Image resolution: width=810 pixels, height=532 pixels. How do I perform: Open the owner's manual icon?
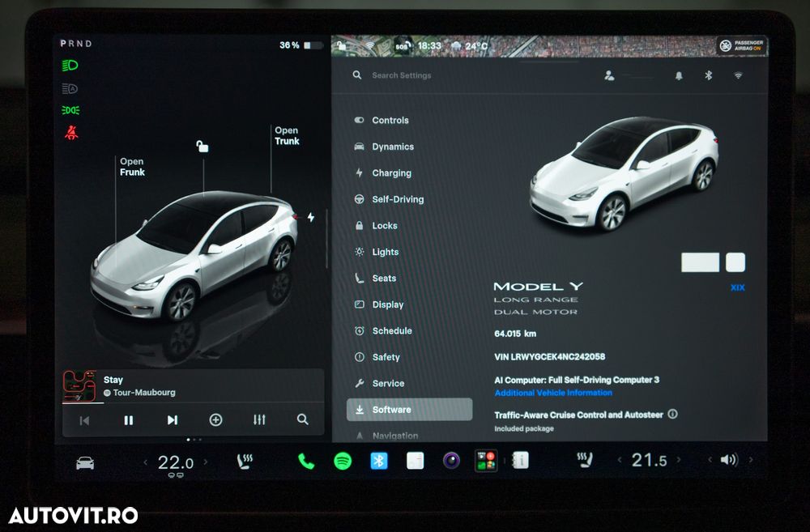[x=520, y=460]
